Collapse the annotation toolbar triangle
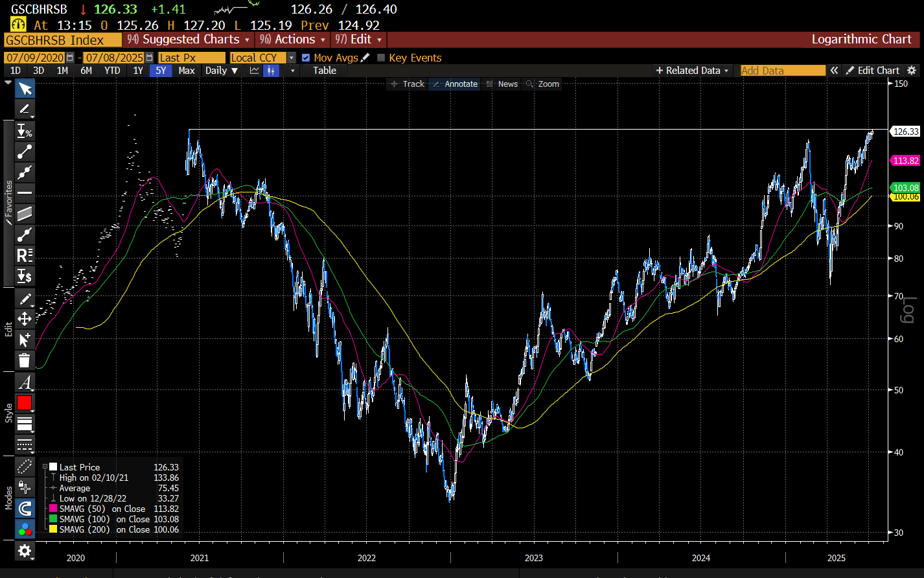This screenshot has width=924, height=578. [x=8, y=83]
